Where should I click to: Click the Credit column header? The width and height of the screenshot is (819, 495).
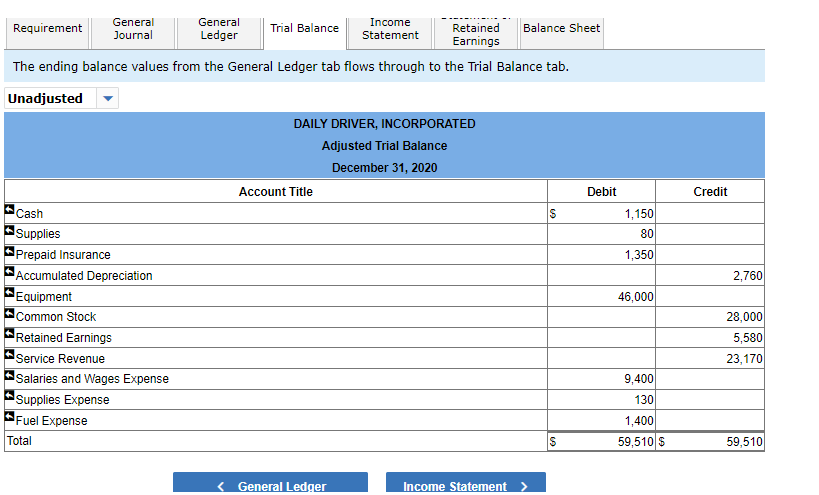tap(710, 192)
